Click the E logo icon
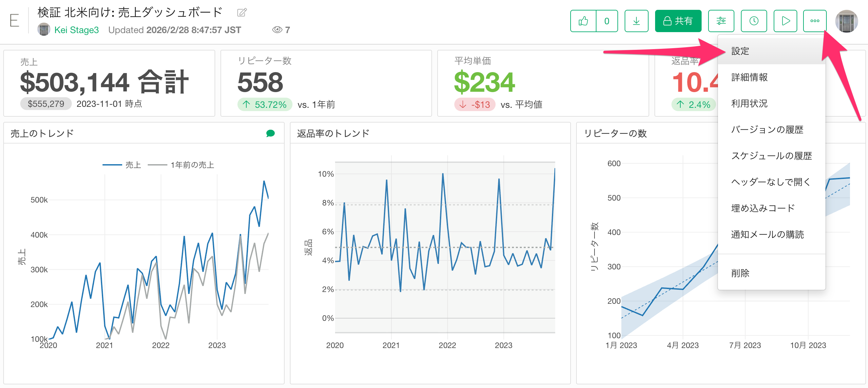This screenshot has width=868, height=388. (x=14, y=21)
